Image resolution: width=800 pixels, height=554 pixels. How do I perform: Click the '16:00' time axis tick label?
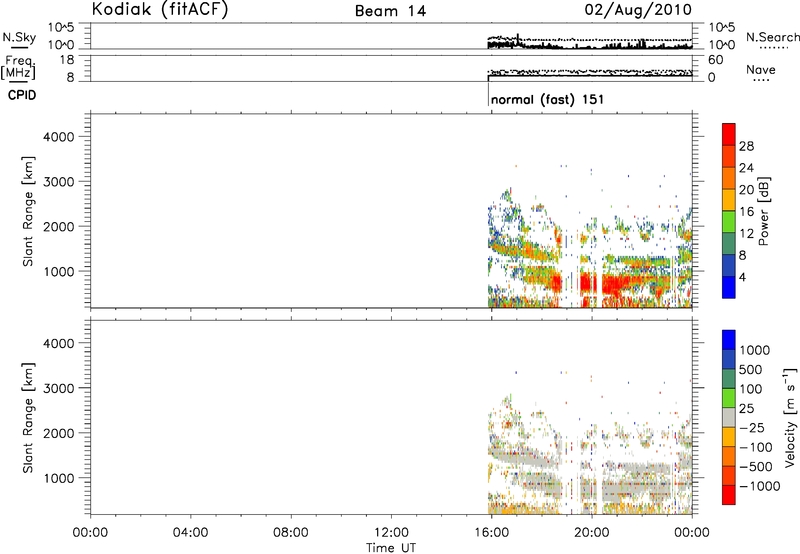point(491,533)
